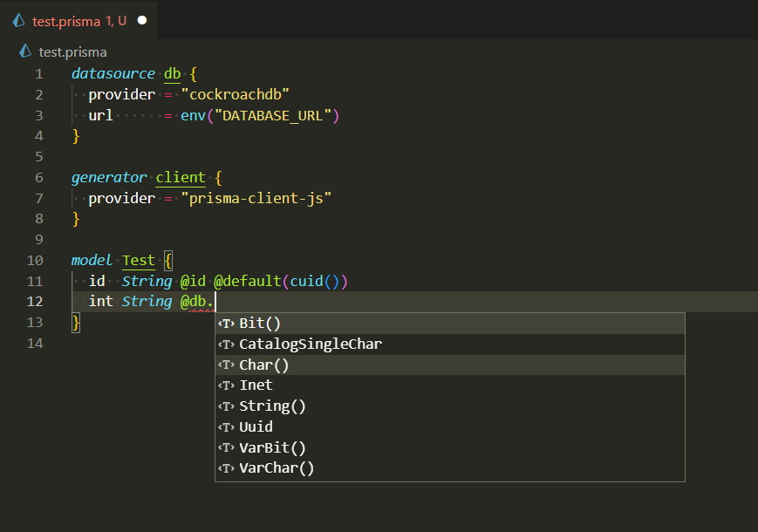This screenshot has width=758, height=532.
Task: Click the @id attribute on line 11
Action: 193,281
